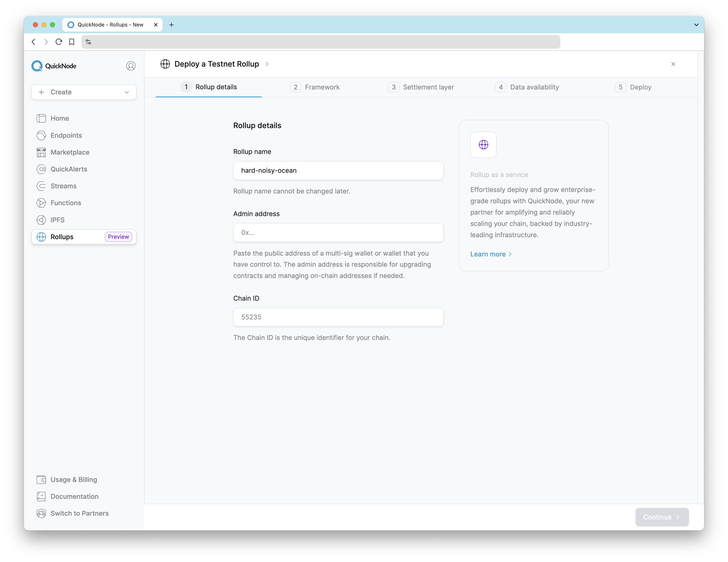Click the Documentation icon
Screen dimensions: 728x562
[41, 497]
